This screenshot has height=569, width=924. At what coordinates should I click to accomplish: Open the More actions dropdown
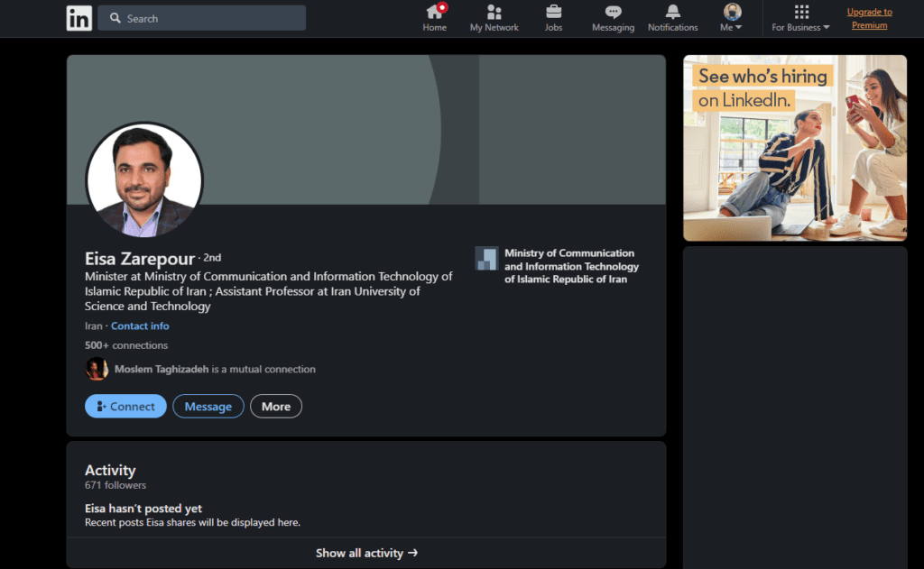275,407
